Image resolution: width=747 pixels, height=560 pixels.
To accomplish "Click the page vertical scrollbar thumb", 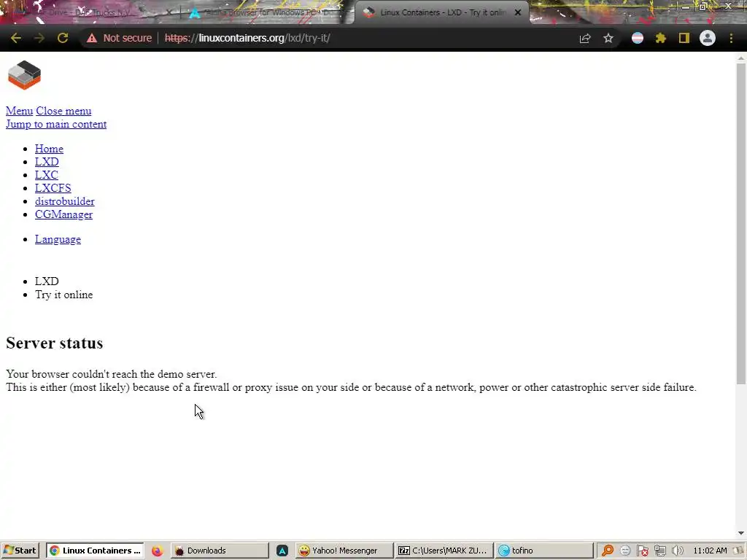I will pos(741,223).
